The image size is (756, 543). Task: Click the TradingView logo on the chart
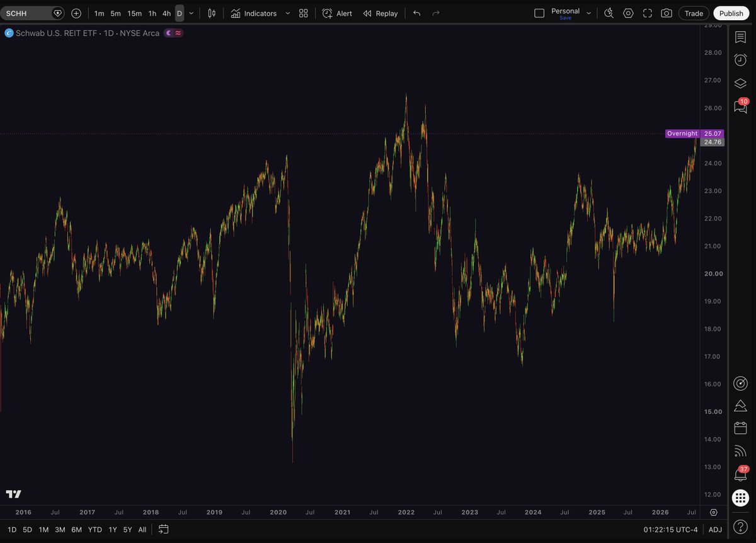tap(14, 494)
